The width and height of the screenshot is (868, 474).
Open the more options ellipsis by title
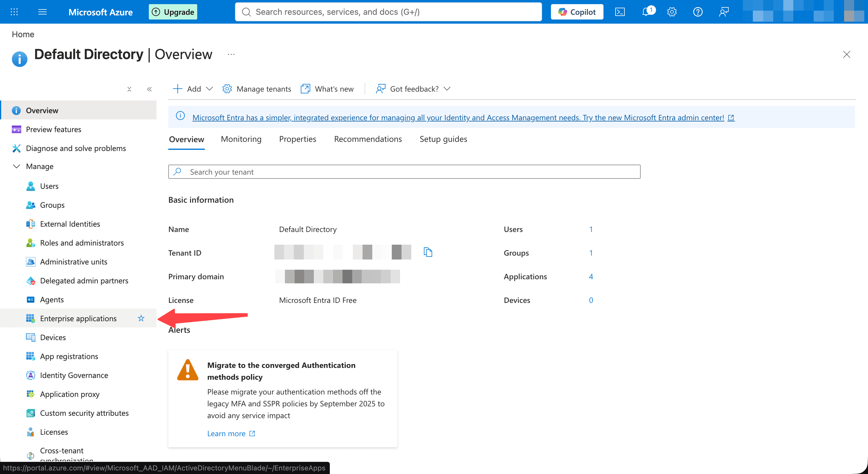(x=231, y=54)
